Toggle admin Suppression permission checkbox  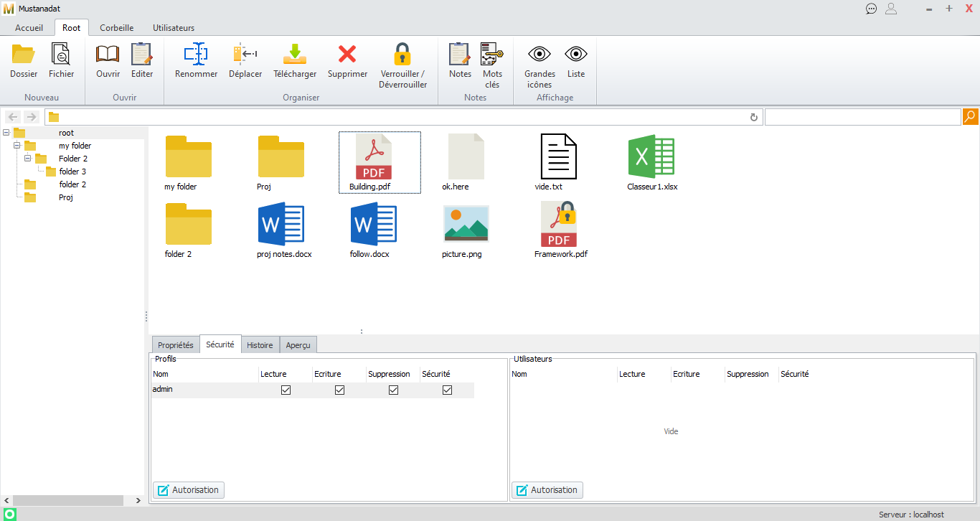(393, 390)
